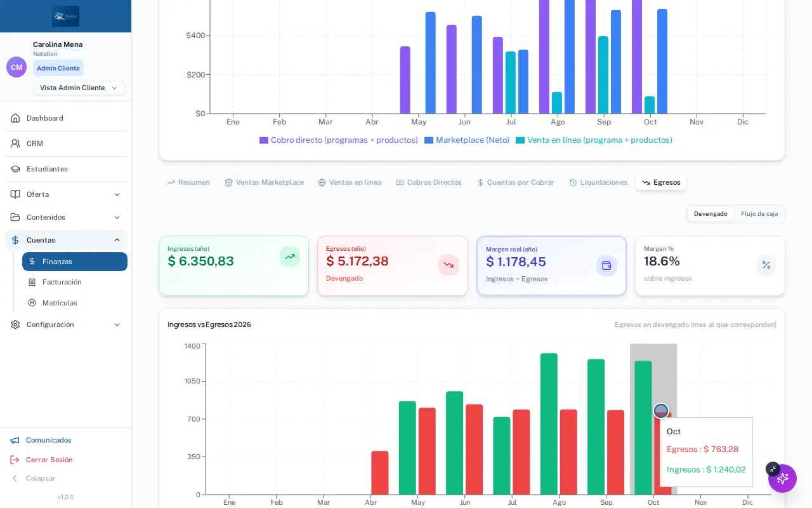Switch to Devengado view
The image size is (812, 508).
click(710, 214)
